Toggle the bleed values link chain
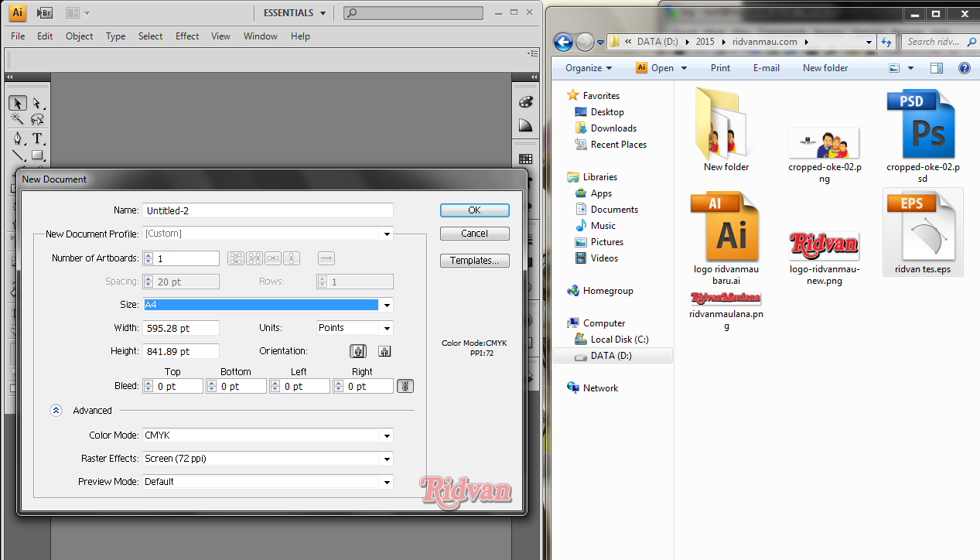The width and height of the screenshot is (980, 560). tap(405, 385)
